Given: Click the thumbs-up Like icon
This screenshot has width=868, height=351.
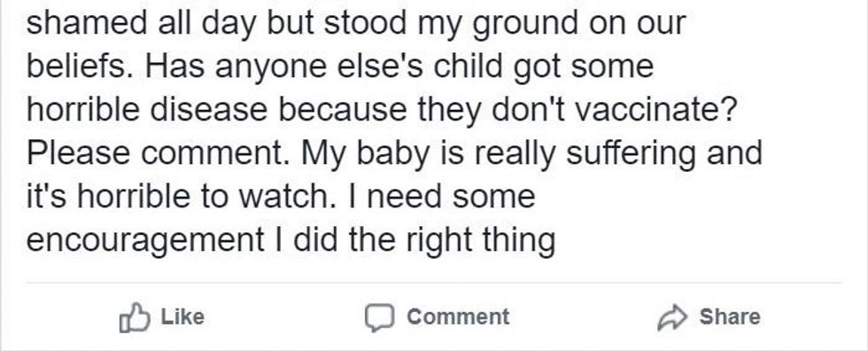Looking at the screenshot, I should click(x=135, y=317).
